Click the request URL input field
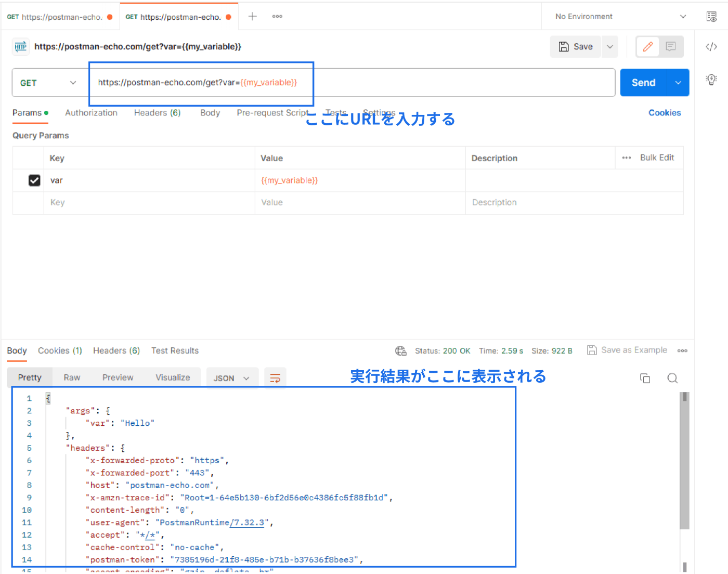Screen dimensions: 728x574 tap(352, 83)
